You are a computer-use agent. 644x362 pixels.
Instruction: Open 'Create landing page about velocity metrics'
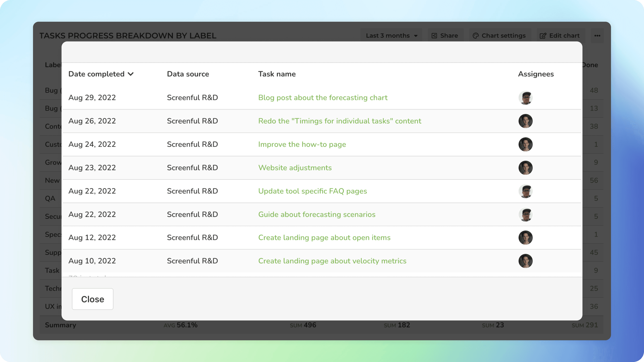pos(332,261)
